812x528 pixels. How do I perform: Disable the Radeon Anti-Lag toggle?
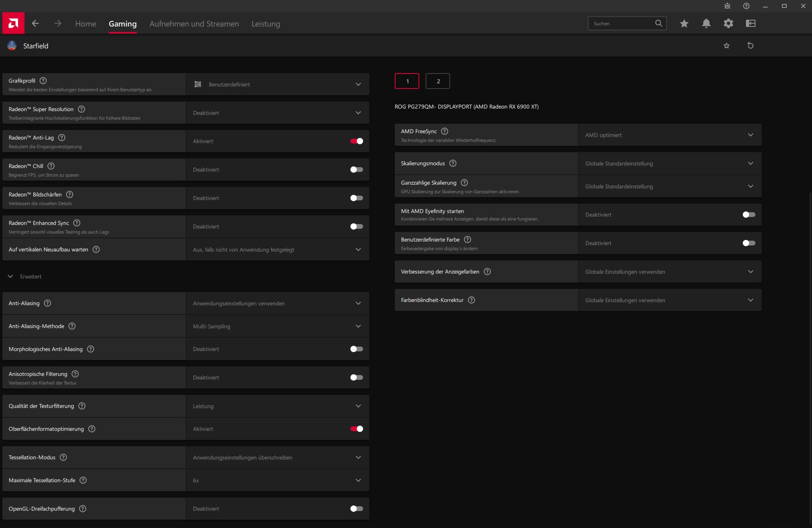[x=356, y=141]
